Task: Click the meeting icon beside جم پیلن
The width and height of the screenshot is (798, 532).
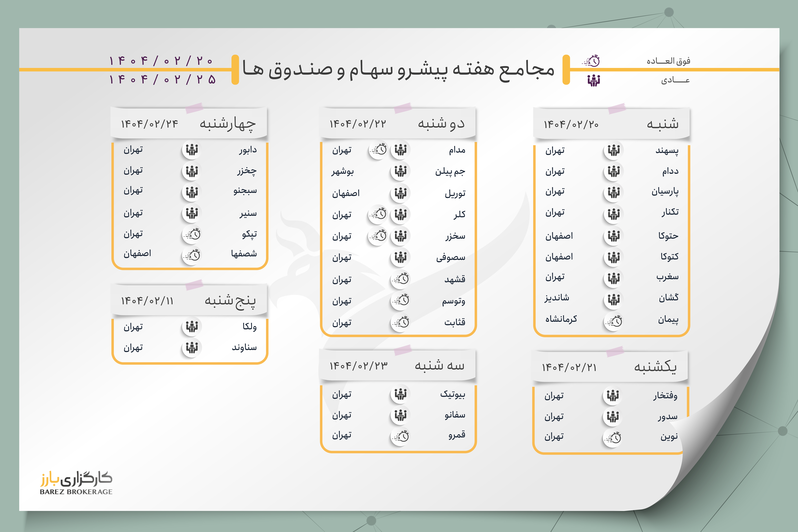Action: 400,171
